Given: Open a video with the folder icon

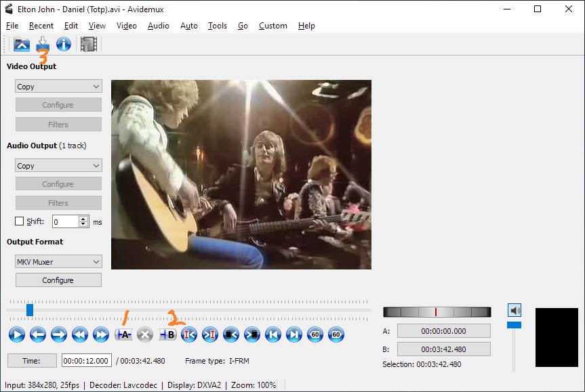Looking at the screenshot, I should 22,44.
